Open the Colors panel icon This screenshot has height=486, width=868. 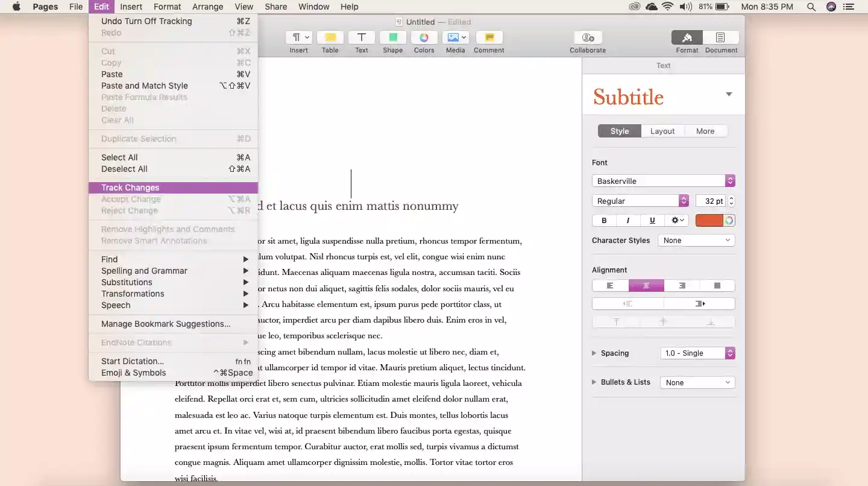424,37
